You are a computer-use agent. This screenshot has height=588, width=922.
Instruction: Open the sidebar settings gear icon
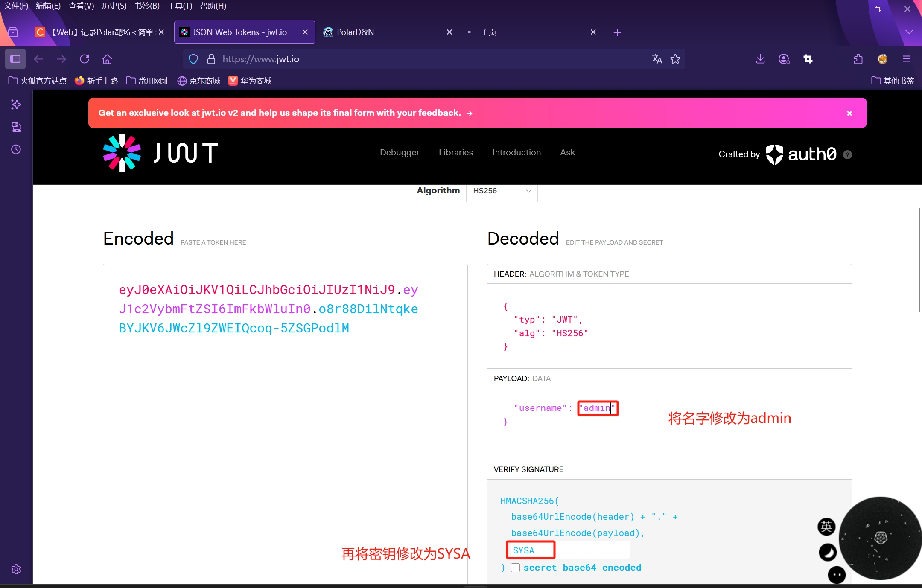pyautogui.click(x=16, y=569)
